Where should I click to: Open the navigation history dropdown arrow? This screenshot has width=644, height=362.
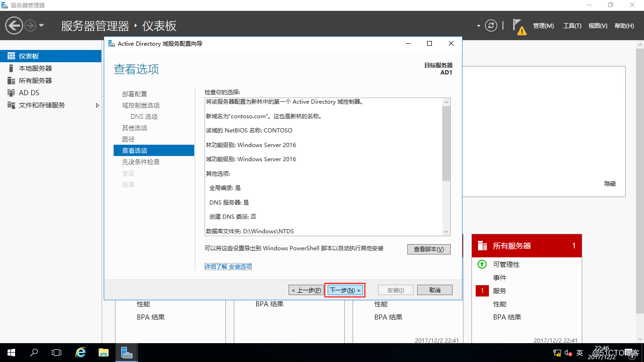click(41, 25)
